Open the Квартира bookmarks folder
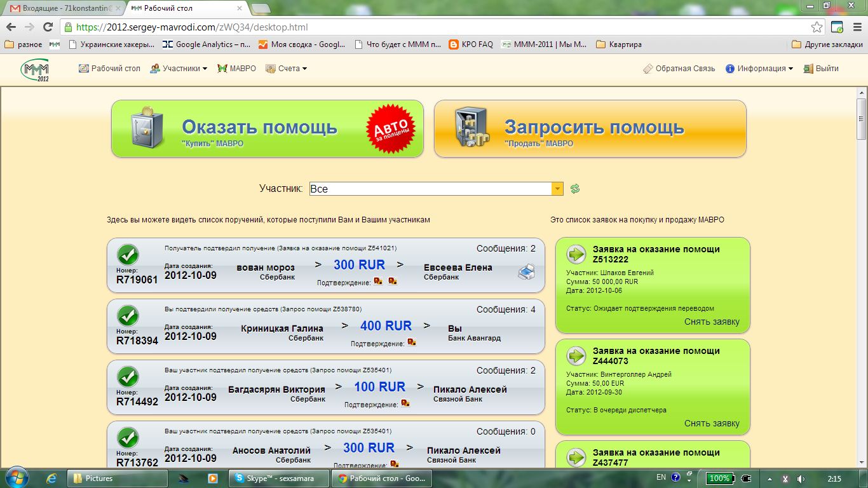Screen dimensions: 868x488 tap(619, 44)
